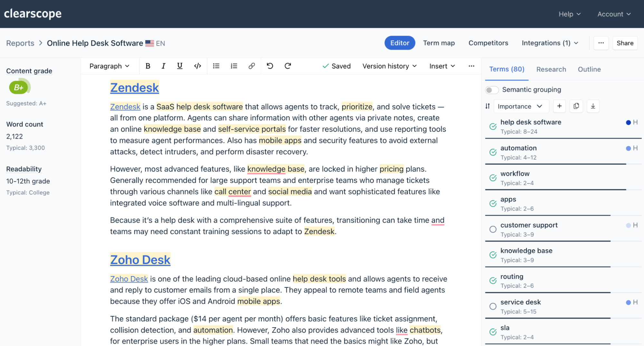Screen dimensions: 644x346
Task: Copy terms list to clipboard
Action: point(576,106)
